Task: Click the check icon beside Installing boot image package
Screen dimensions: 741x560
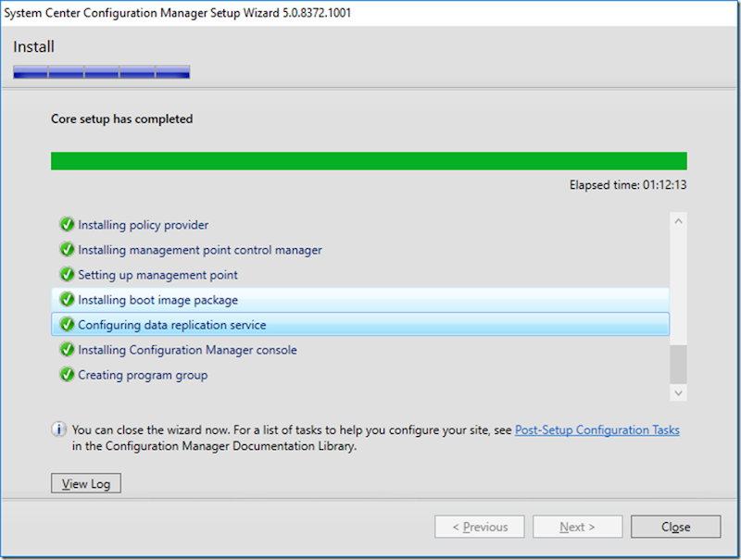Action: [x=67, y=300]
